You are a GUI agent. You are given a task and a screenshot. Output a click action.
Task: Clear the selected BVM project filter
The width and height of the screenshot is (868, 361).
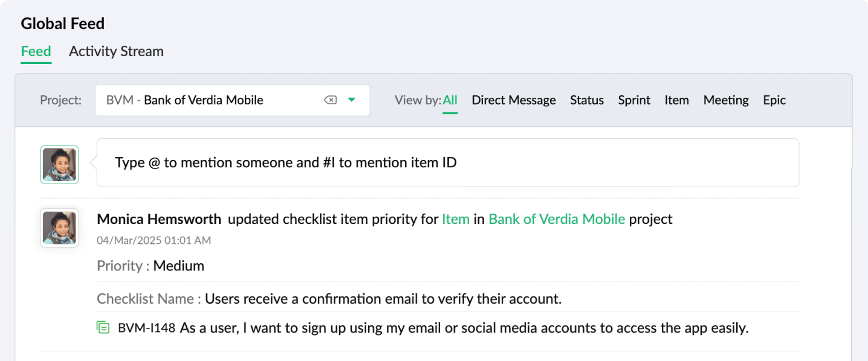330,100
